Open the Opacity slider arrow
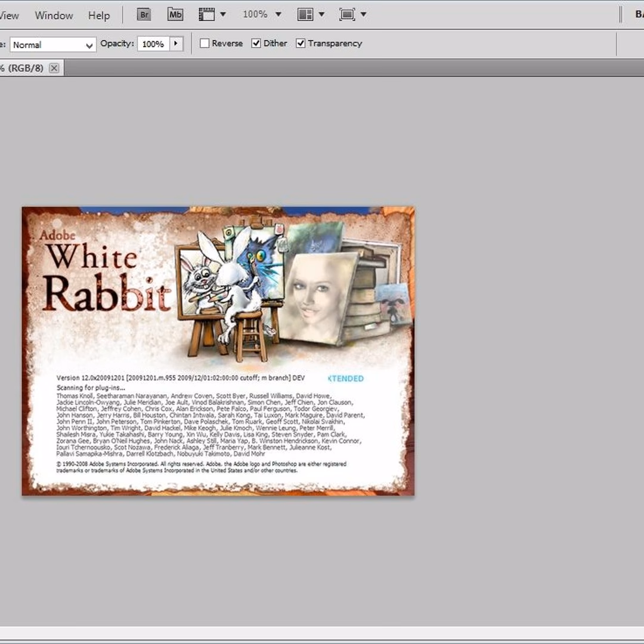 tap(176, 44)
